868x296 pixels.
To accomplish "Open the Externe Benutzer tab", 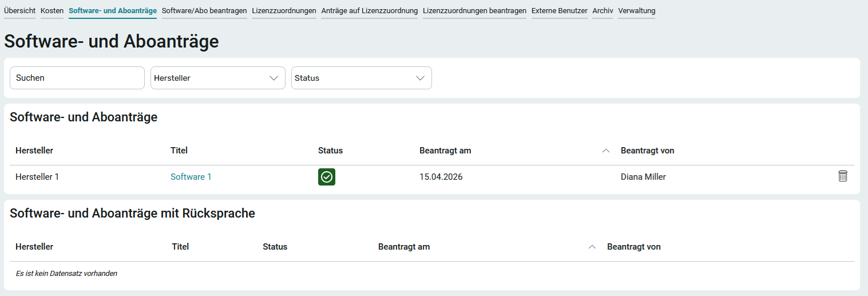I will pos(559,11).
